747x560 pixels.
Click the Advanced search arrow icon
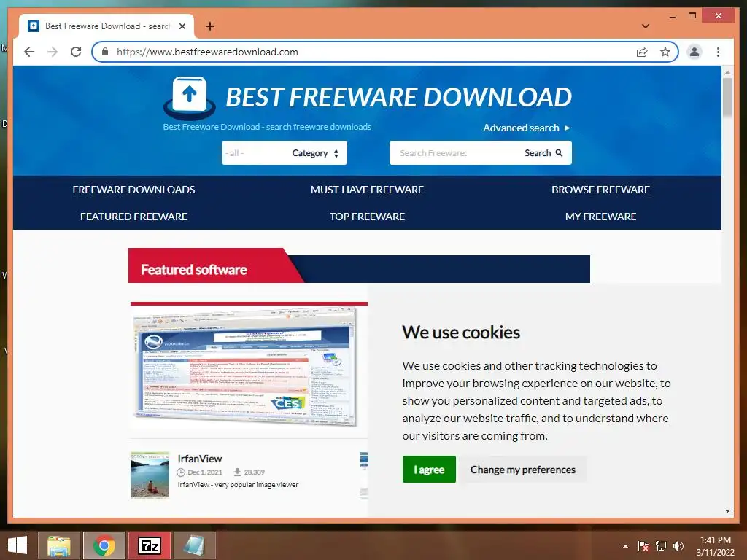568,128
